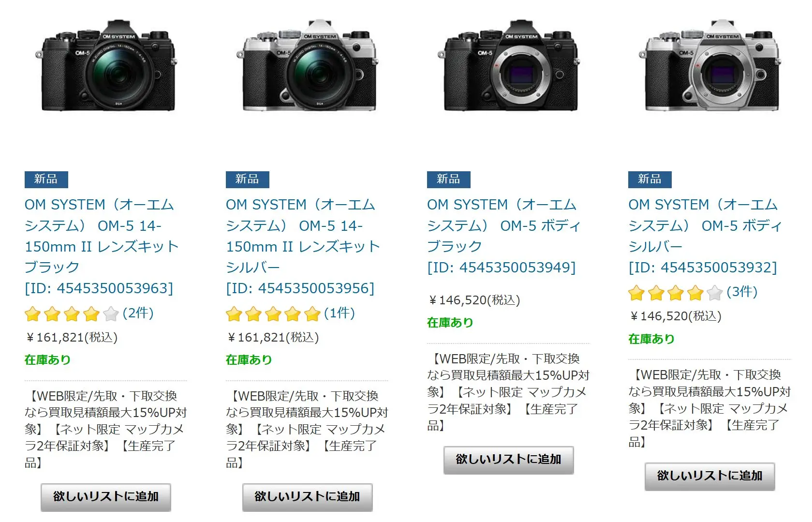Click star rating of silver OM-5 body
Image resolution: width=812 pixels, height=522 pixels.
[675, 293]
